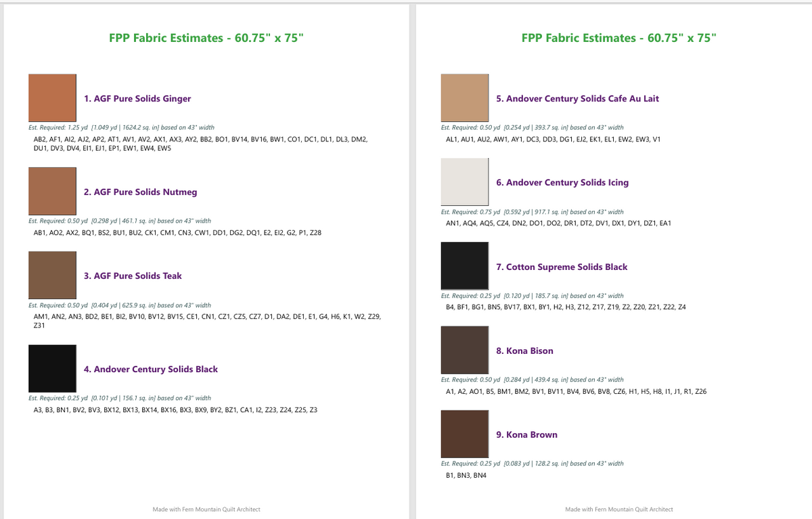Select heading 6. Andover Century Solids Icing
812x519 pixels.
562,183
